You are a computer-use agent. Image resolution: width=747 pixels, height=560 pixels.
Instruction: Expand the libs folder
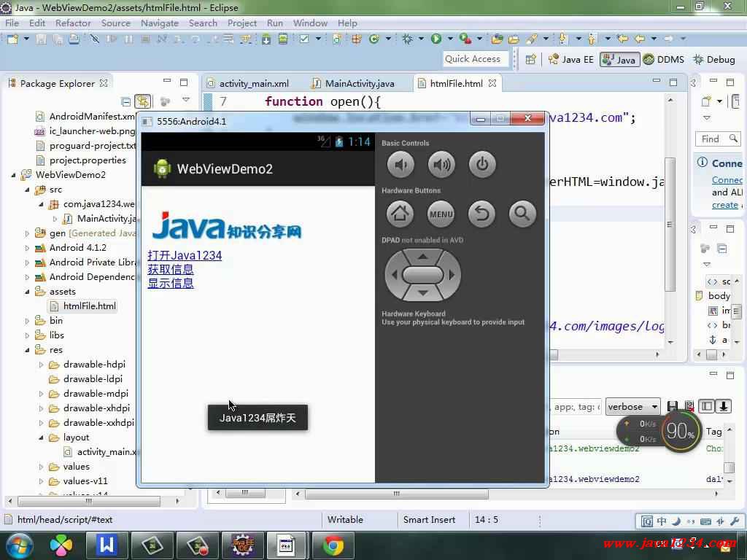(x=27, y=335)
